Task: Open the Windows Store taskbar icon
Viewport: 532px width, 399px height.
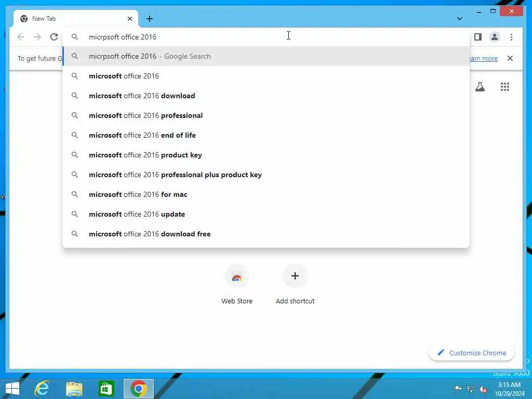Action: [x=106, y=389]
